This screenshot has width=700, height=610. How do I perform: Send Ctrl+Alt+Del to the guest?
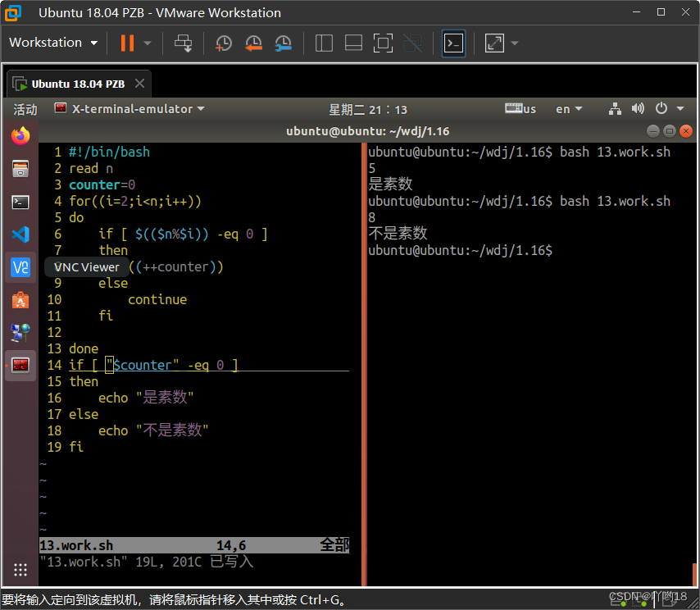(x=183, y=43)
